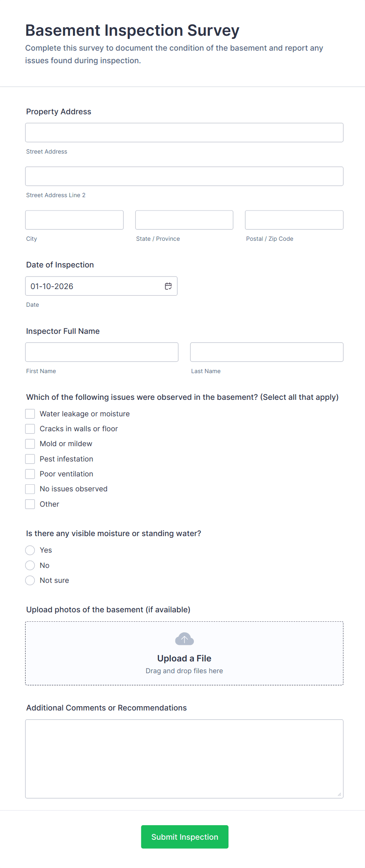Pick the Not sure radio option
Image resolution: width=365 pixels, height=868 pixels.
point(30,580)
